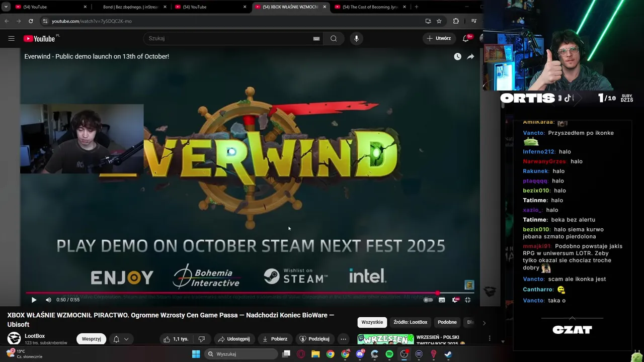Click the Windows taskbar Wyszukaj search box
Image resolution: width=644 pixels, height=362 pixels.
[242, 354]
